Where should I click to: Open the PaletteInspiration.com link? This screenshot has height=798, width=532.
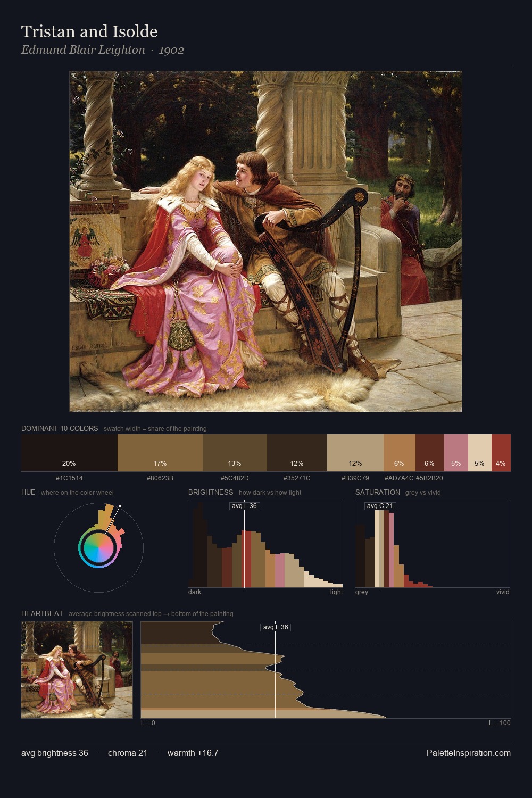[469, 753]
